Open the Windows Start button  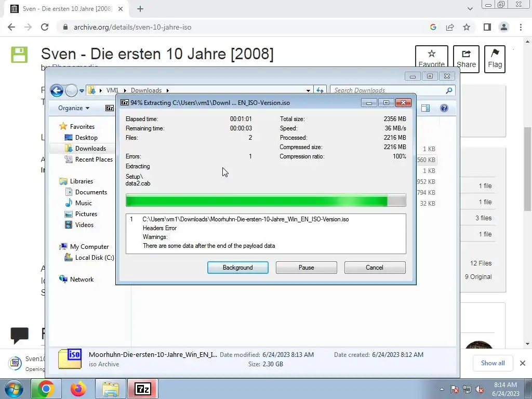tap(13, 389)
